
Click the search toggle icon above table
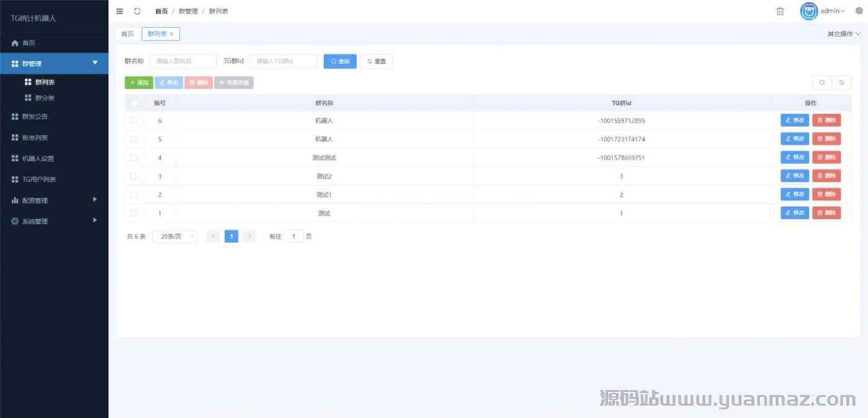point(822,82)
